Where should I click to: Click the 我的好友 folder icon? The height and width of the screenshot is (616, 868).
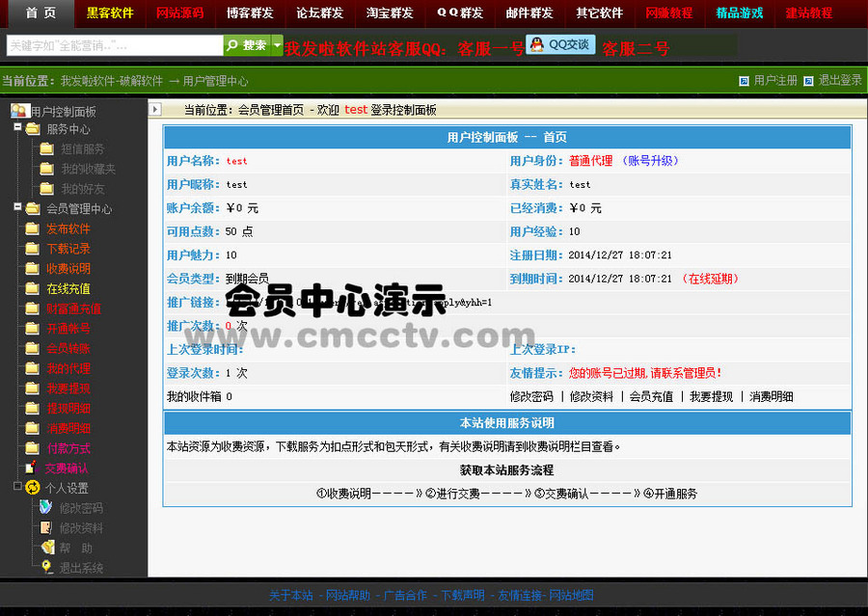click(x=47, y=189)
